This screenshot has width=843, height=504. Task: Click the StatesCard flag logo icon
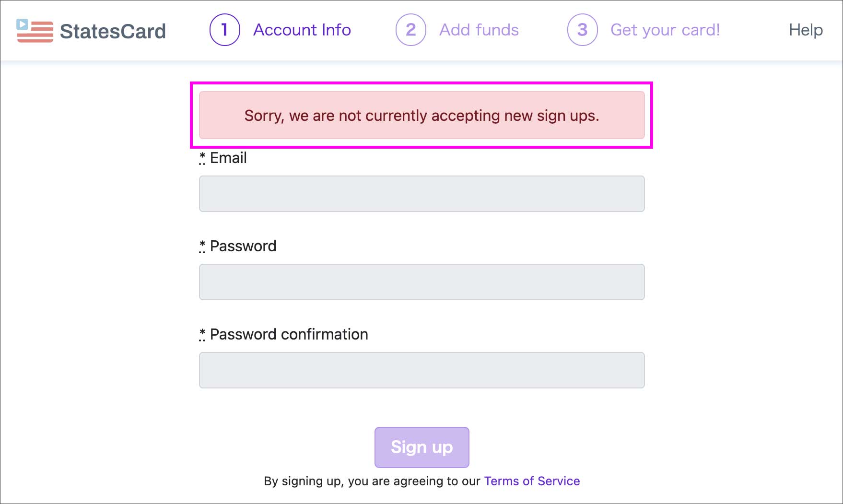pyautogui.click(x=35, y=31)
